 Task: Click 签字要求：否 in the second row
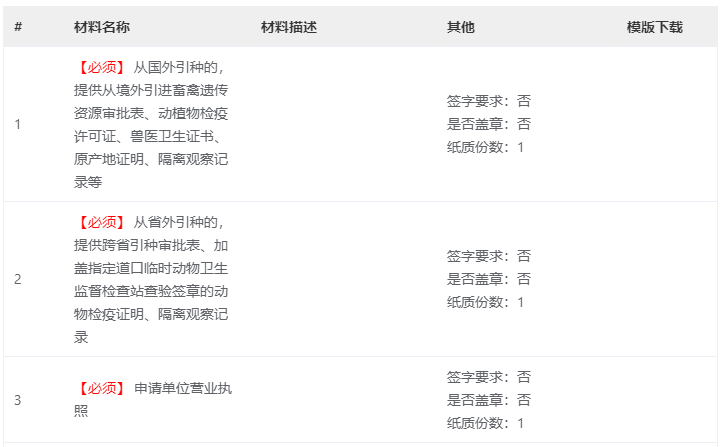coord(488,256)
